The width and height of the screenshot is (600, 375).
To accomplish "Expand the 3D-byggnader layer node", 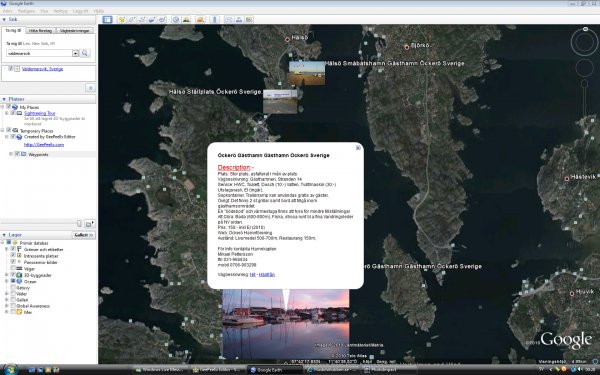I will point(7,275).
